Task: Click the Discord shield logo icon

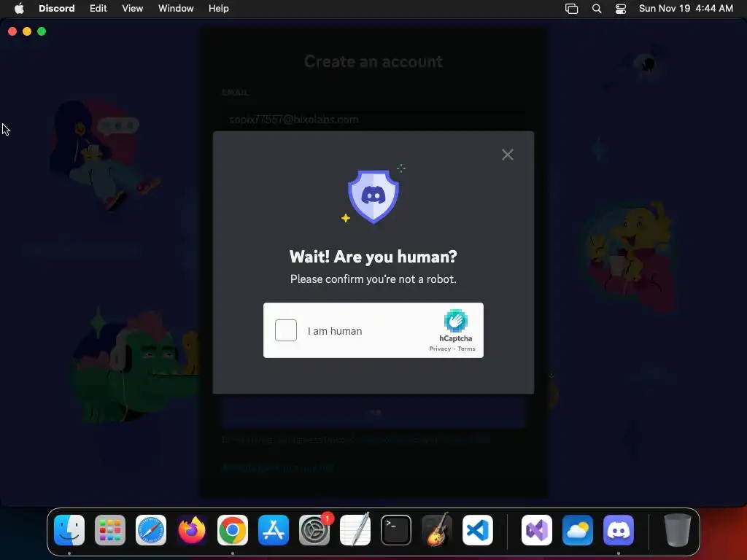Action: [373, 195]
